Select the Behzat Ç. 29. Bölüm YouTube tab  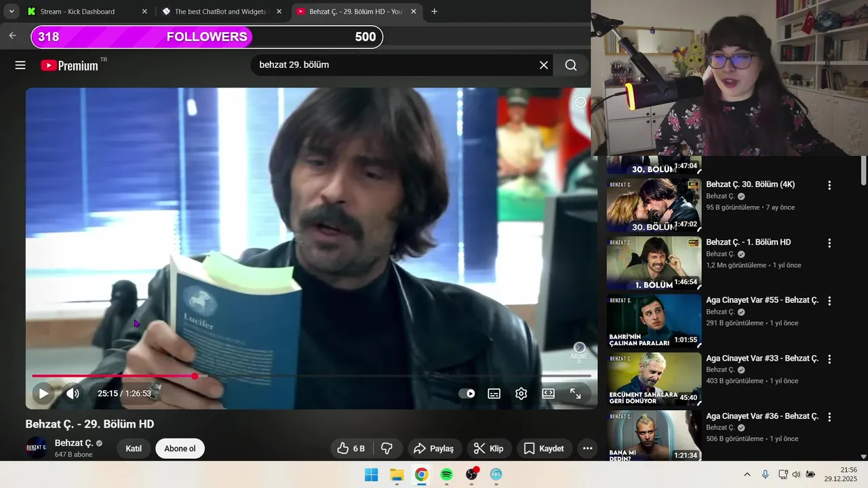point(355,12)
